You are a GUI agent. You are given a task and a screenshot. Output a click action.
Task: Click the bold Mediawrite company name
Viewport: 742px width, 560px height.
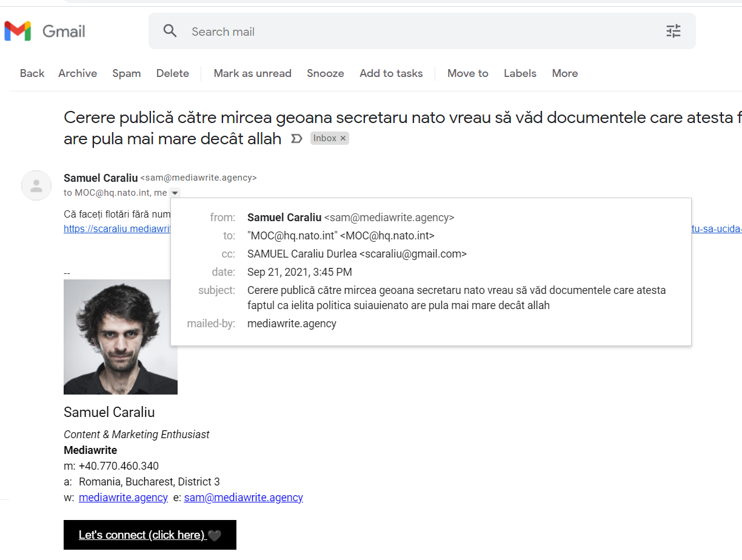(x=90, y=450)
